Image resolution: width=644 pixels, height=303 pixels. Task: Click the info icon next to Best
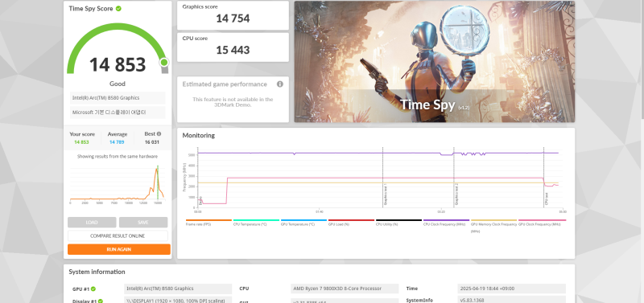pos(159,133)
